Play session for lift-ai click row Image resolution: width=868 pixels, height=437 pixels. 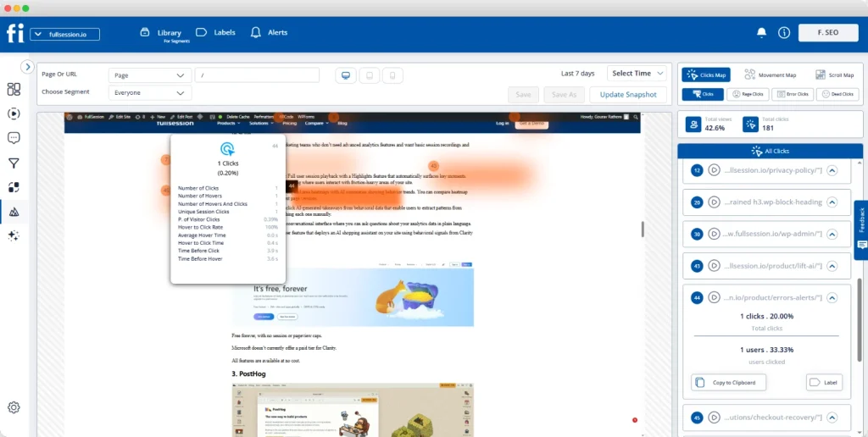pos(714,266)
